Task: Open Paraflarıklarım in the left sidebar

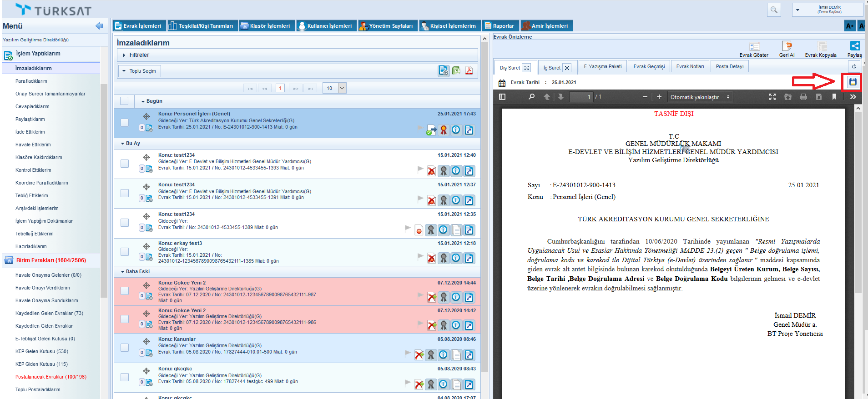Action: click(x=31, y=81)
